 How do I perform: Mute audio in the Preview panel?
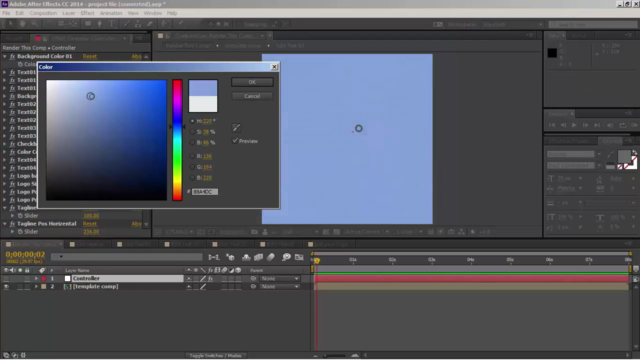(610, 125)
